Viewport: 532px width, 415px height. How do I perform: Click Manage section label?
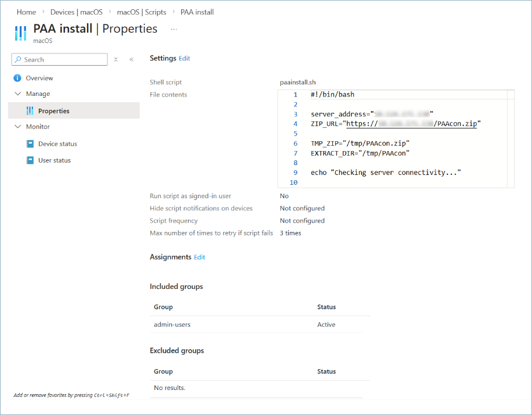[x=38, y=94]
